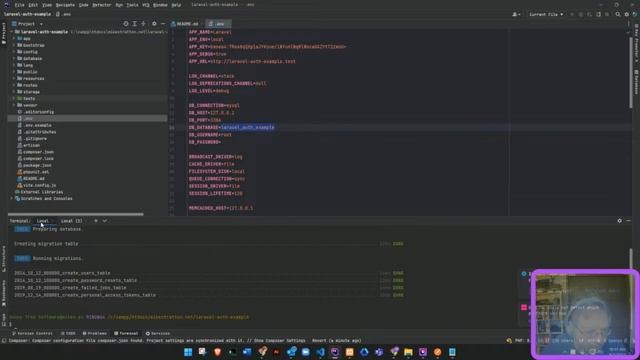The height and width of the screenshot is (360, 640).
Task: Open IDE settings gear in top toolbar
Action: 627,14
